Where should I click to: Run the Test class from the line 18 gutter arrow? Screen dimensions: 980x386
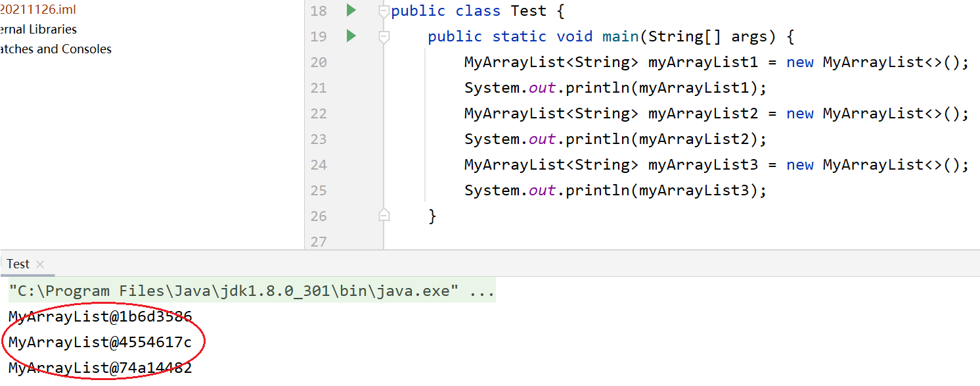pos(351,11)
